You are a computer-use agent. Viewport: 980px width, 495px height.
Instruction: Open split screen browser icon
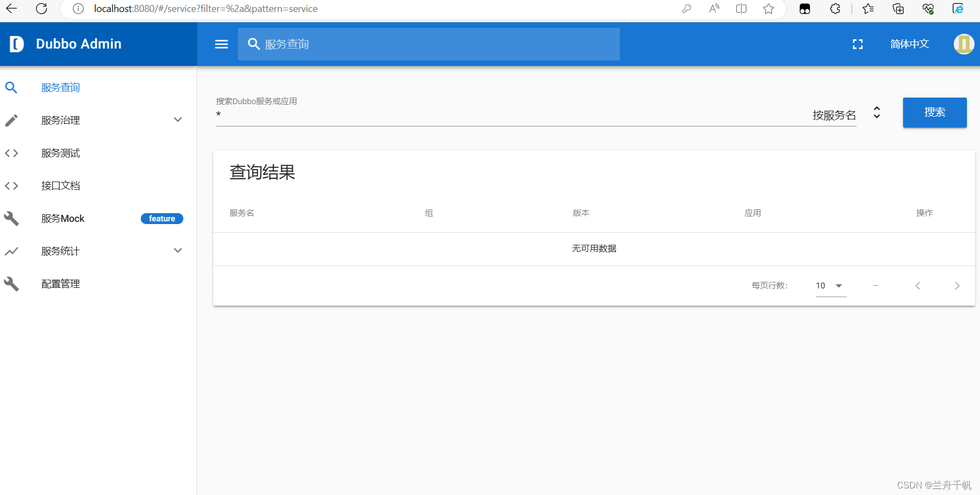(741, 9)
